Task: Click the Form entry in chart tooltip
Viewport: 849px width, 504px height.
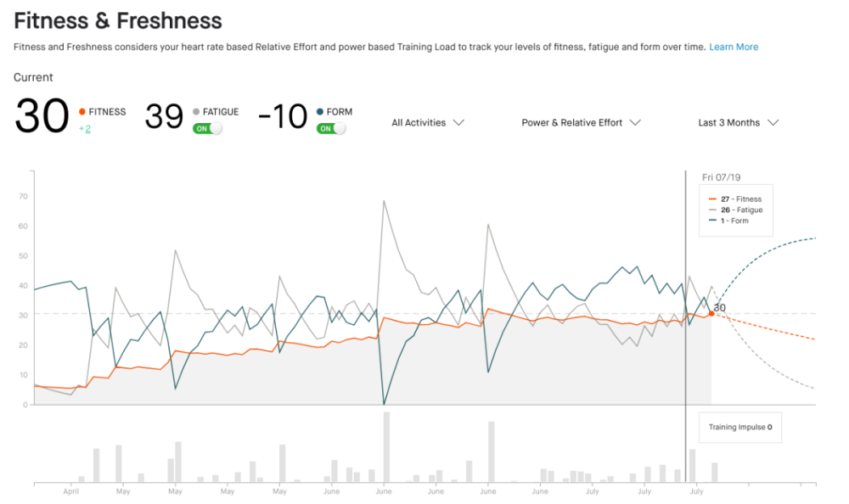Action: [x=728, y=221]
